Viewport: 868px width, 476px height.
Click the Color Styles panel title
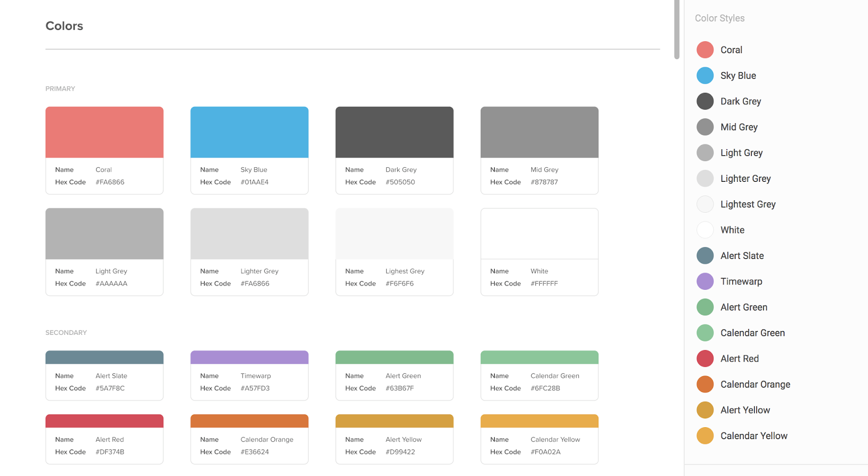pos(719,18)
